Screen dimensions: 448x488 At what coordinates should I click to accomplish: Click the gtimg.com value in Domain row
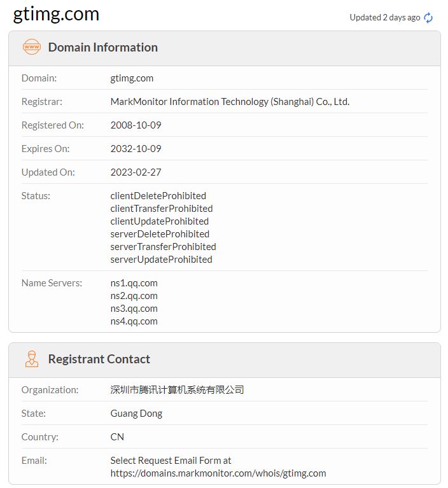point(132,78)
